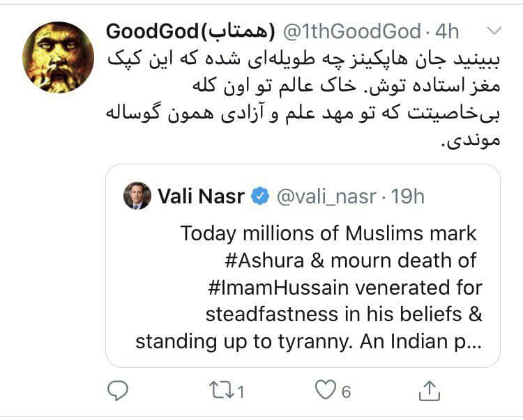
Task: Open tweet options chevron dropdown
Action: tap(493, 31)
